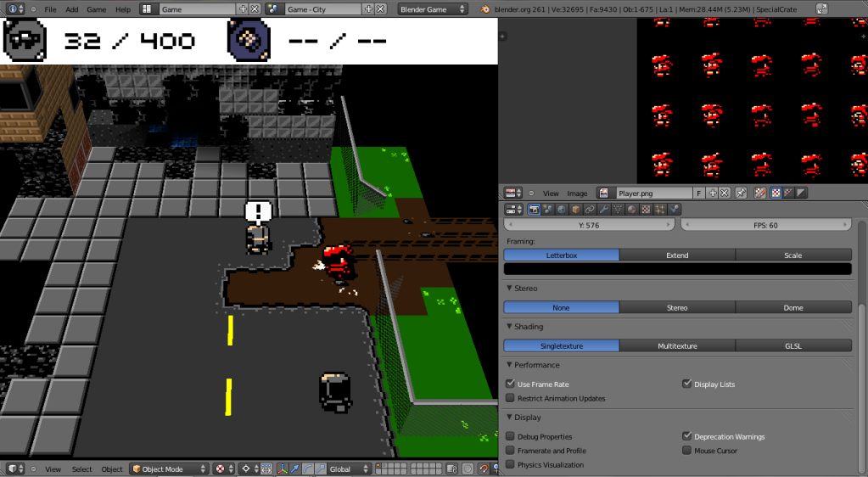Open the image editor type selector
Image resolution: width=868 pixels, height=477 pixels.
[x=513, y=193]
